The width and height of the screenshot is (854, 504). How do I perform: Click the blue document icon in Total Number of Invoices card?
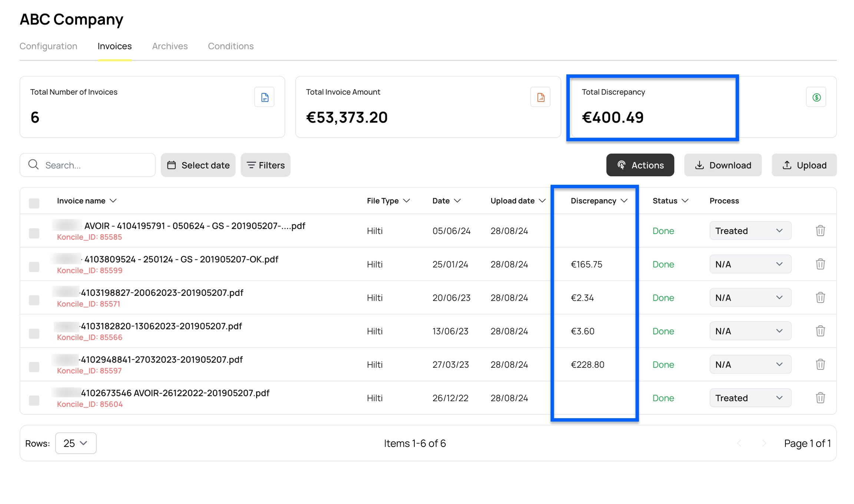(x=264, y=97)
